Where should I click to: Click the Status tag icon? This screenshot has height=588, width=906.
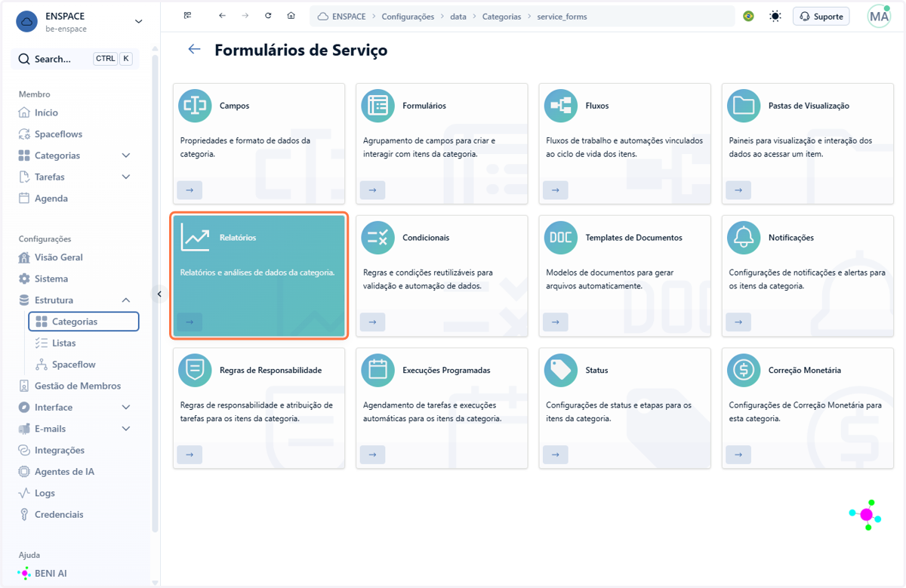(561, 371)
